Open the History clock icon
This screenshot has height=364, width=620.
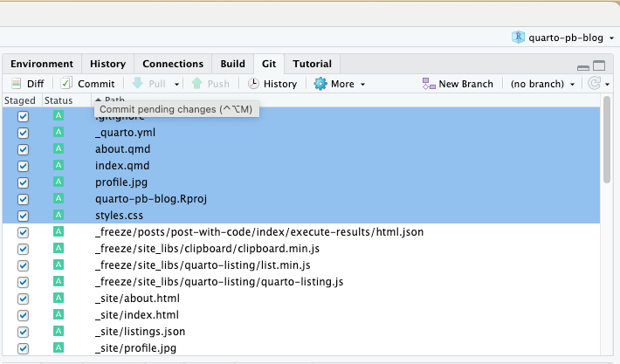tap(253, 84)
